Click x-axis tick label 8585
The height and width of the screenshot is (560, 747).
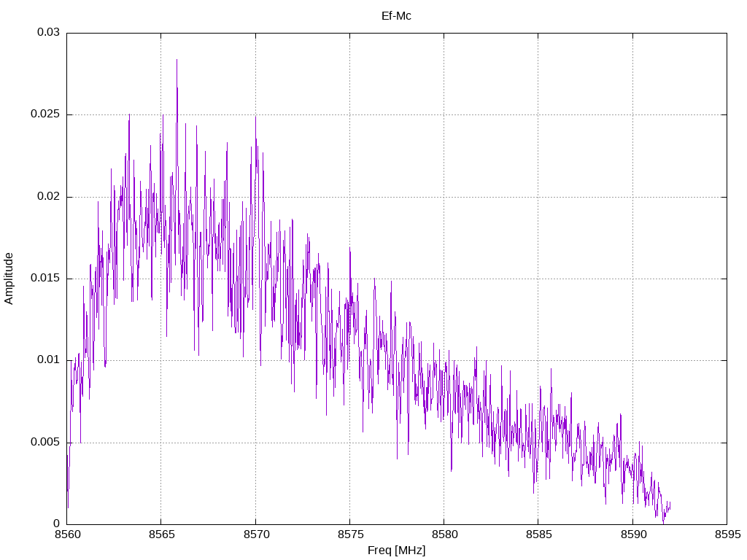point(538,534)
